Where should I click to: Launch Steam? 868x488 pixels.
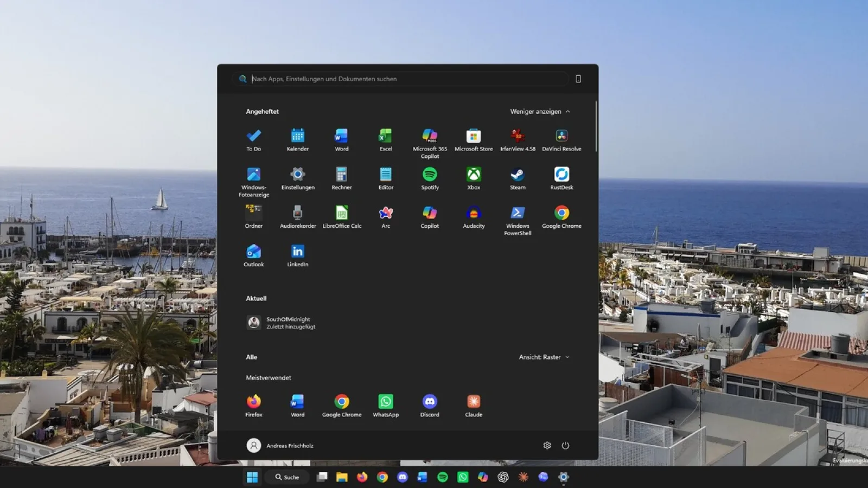518,178
